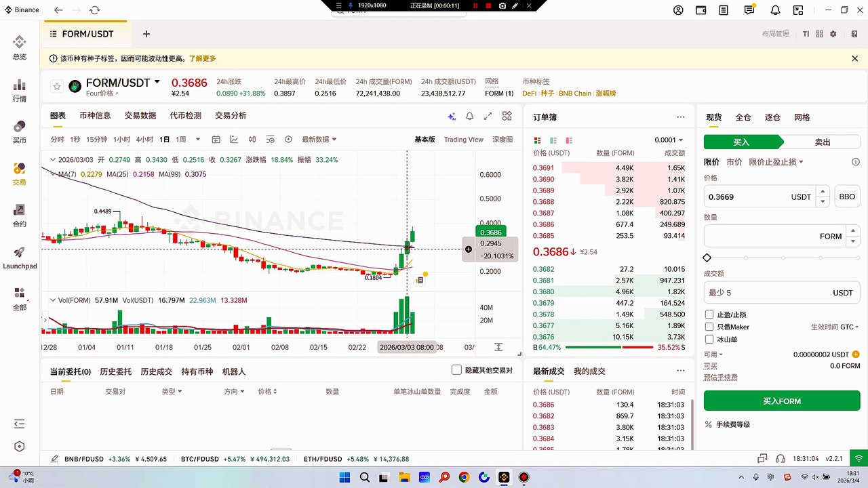This screenshot has width=868, height=488.
Task: Click the TI text style icon
Action: [x=806, y=34]
